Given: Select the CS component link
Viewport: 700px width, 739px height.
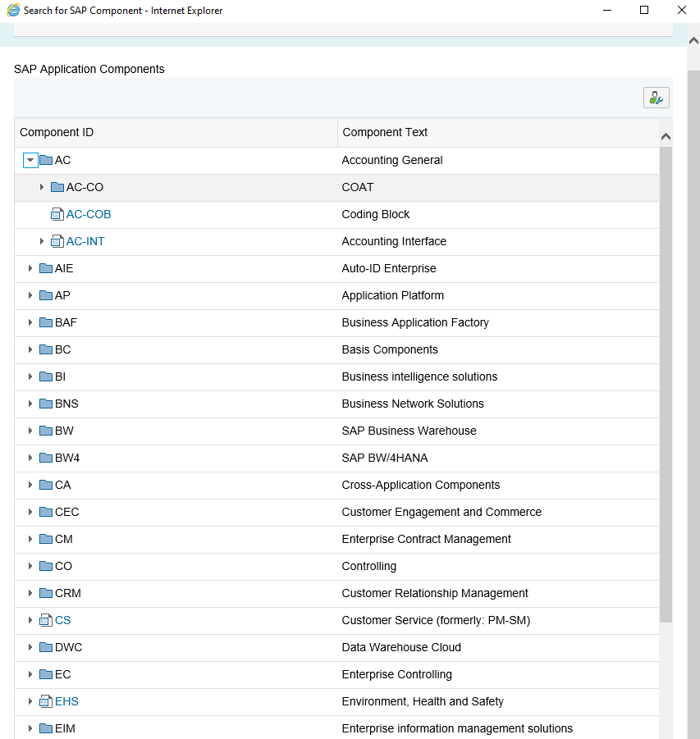Looking at the screenshot, I should (62, 620).
